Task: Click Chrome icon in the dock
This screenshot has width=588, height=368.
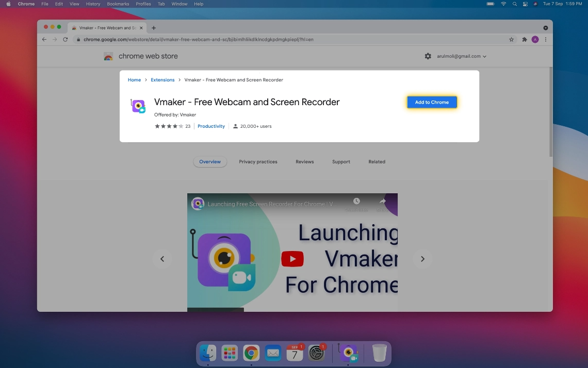Action: tap(251, 353)
